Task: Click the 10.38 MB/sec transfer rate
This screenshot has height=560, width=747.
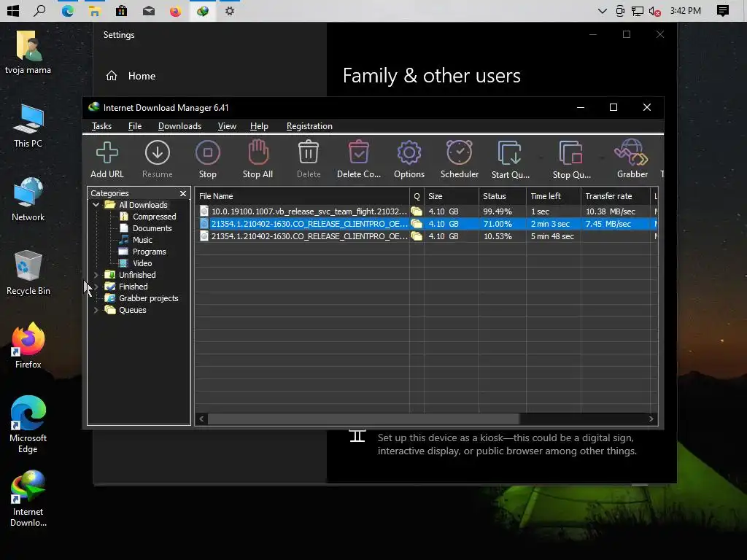Action: click(x=611, y=211)
